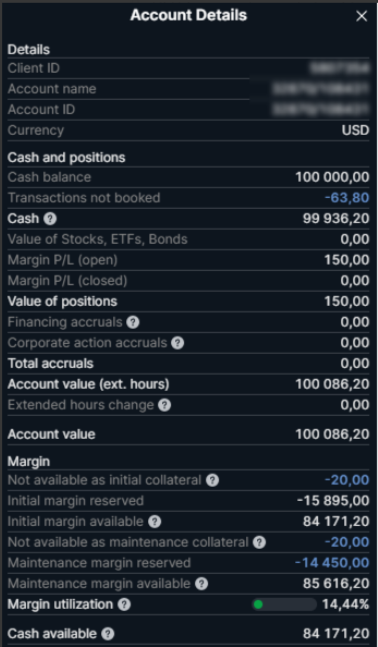Open the Extended hours change help icon
The width and height of the screenshot is (378, 647).
click(164, 405)
